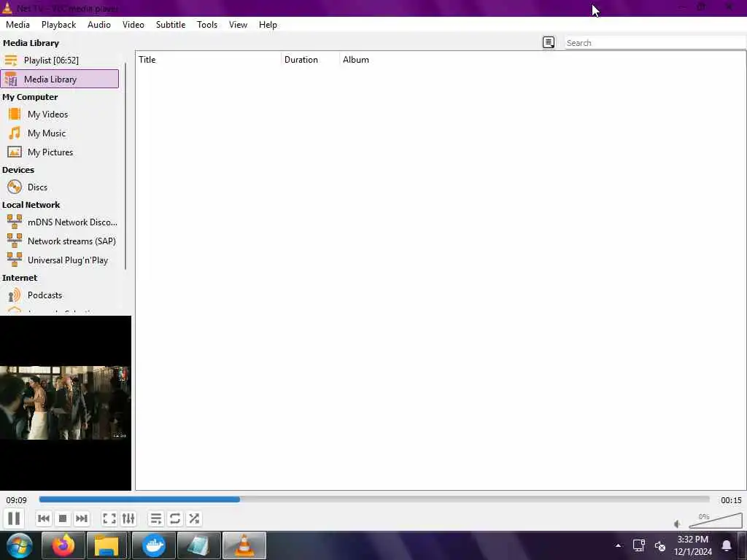This screenshot has width=747, height=560.
Task: Open the Media menu
Action: pos(18,25)
